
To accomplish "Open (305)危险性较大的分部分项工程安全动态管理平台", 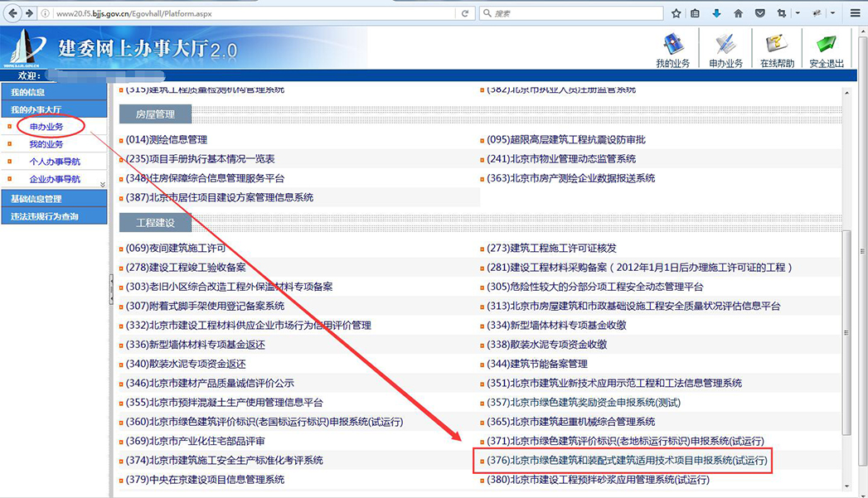I will tap(595, 288).
